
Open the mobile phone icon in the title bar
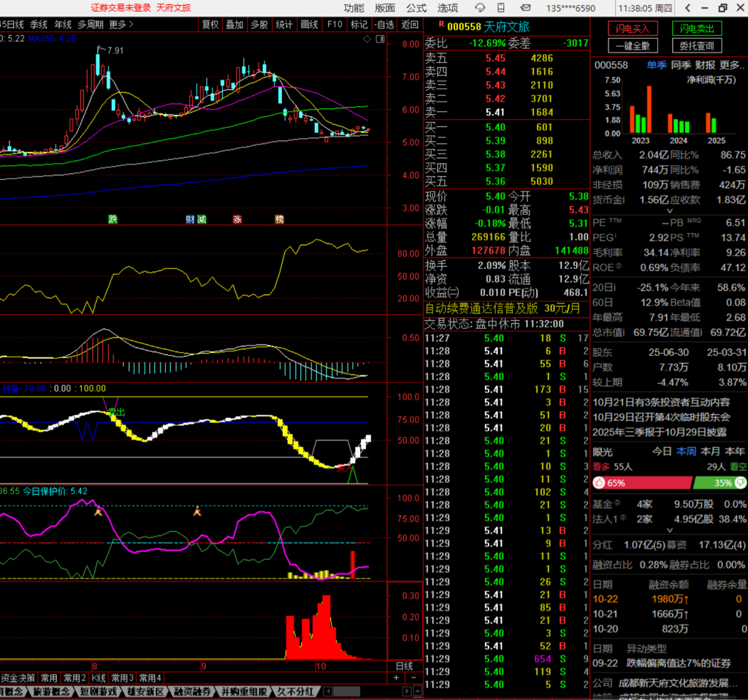[x=501, y=7]
